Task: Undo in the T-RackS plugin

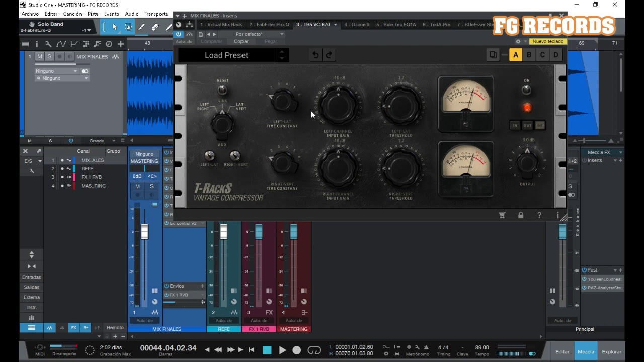Action: [315, 55]
